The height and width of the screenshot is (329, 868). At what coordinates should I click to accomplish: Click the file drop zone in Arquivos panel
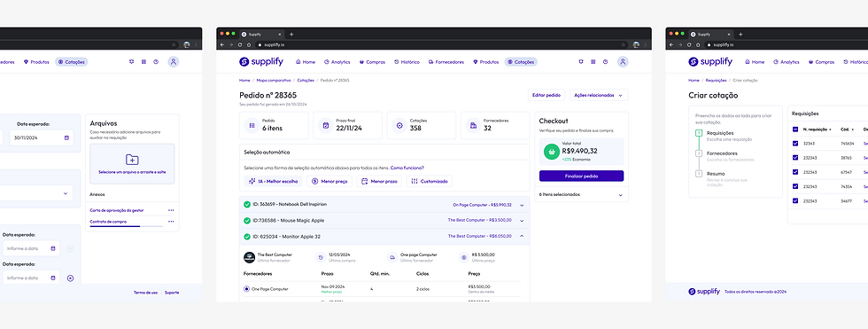(132, 164)
